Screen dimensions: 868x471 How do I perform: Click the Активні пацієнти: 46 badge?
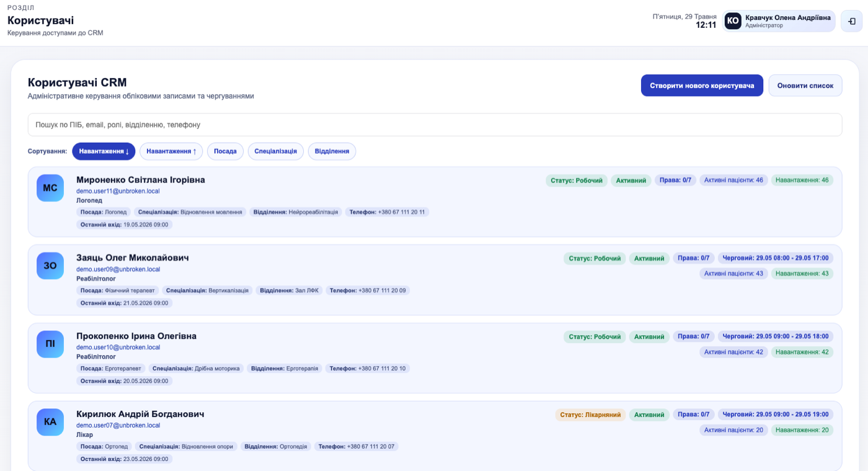tap(734, 181)
